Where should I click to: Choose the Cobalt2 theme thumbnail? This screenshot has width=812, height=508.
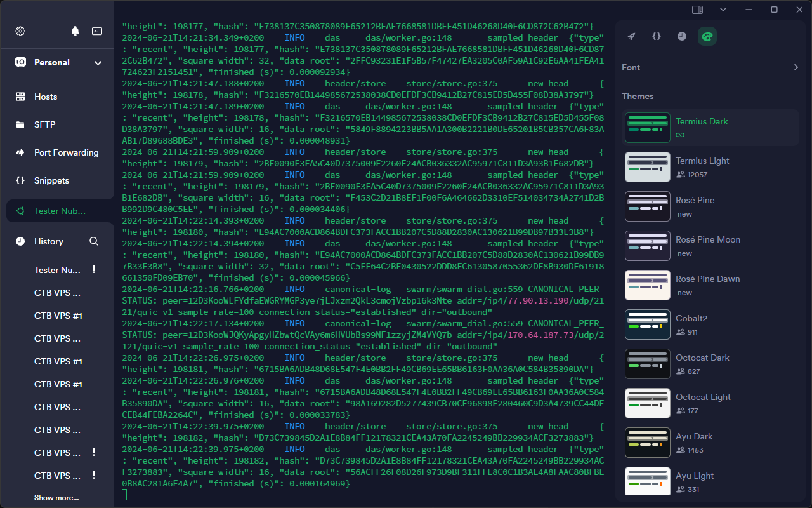click(648, 324)
